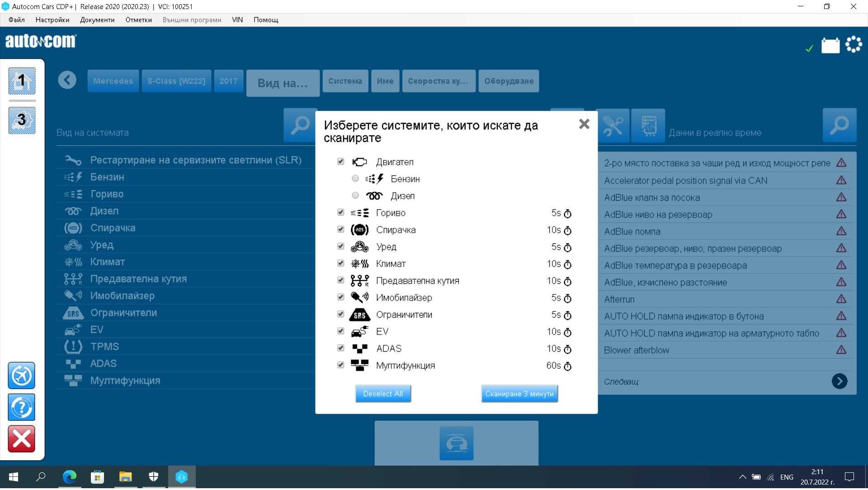The height and width of the screenshot is (490, 868).
Task: Select the Дизел radio option
Action: pos(355,196)
